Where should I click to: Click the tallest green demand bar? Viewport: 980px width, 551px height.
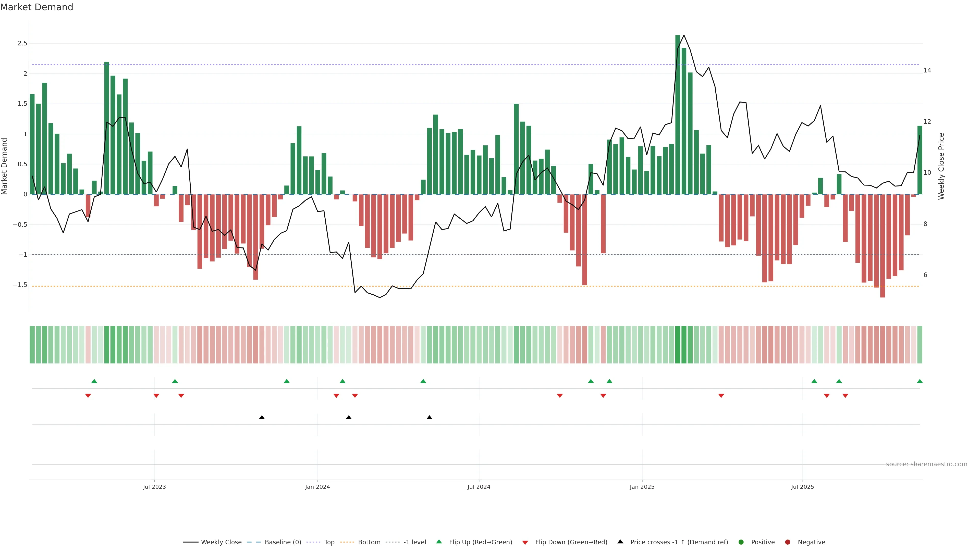678,114
